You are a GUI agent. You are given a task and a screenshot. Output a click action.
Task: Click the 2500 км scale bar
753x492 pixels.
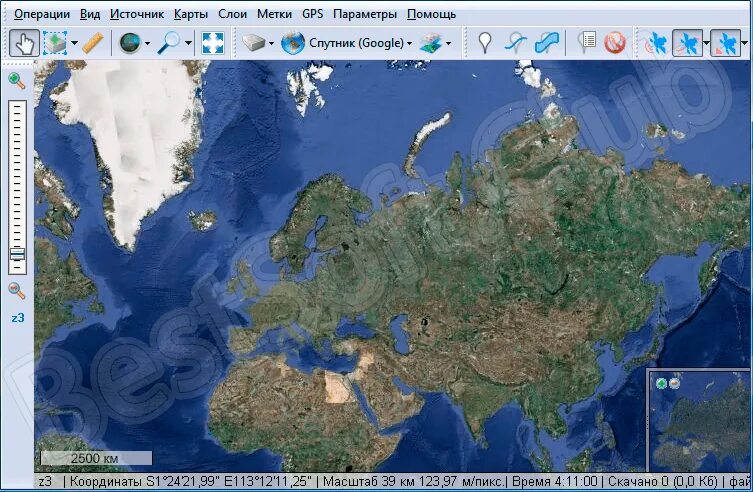coord(96,458)
